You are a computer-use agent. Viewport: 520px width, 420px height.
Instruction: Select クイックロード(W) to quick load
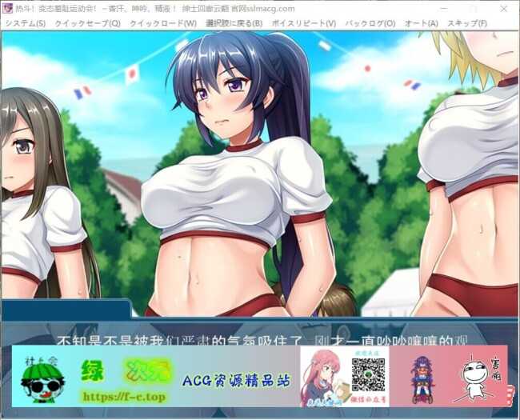point(162,23)
